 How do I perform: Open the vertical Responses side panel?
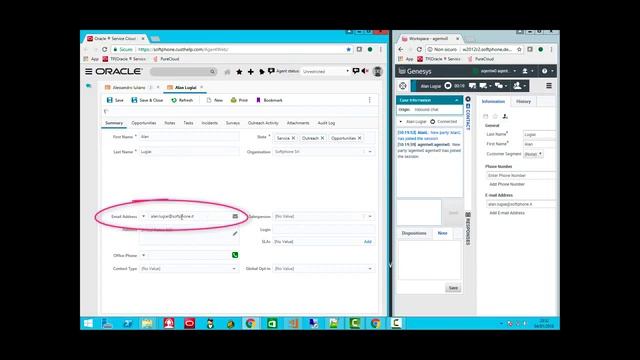click(x=468, y=229)
